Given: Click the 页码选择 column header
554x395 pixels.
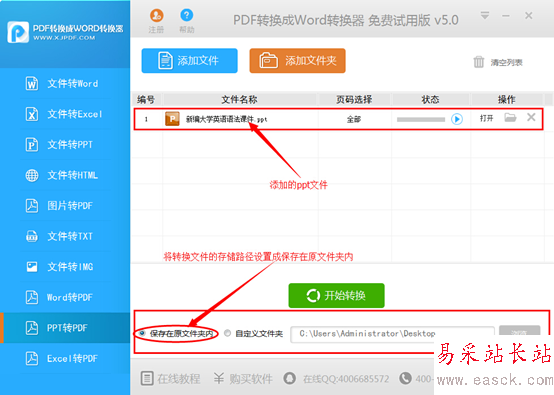Looking at the screenshot, I should click(354, 100).
